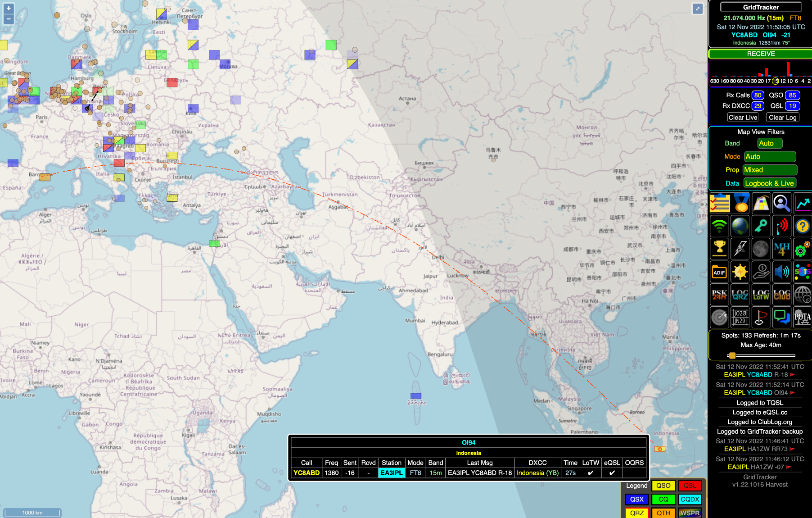Click the teal key icon
The width and height of the screenshot is (812, 518).
(761, 226)
